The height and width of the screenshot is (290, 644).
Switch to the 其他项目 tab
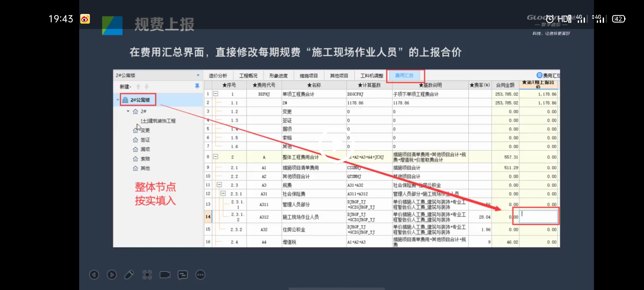point(339,75)
